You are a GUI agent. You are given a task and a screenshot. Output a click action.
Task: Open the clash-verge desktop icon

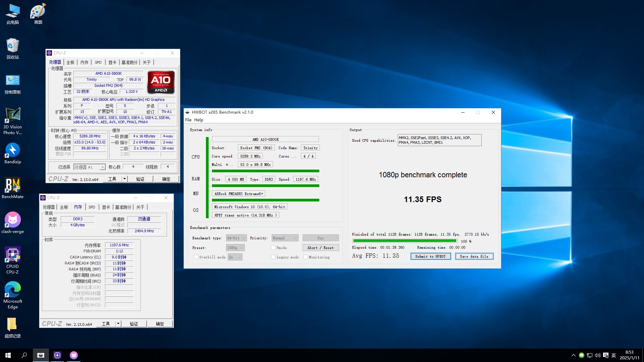point(13,223)
